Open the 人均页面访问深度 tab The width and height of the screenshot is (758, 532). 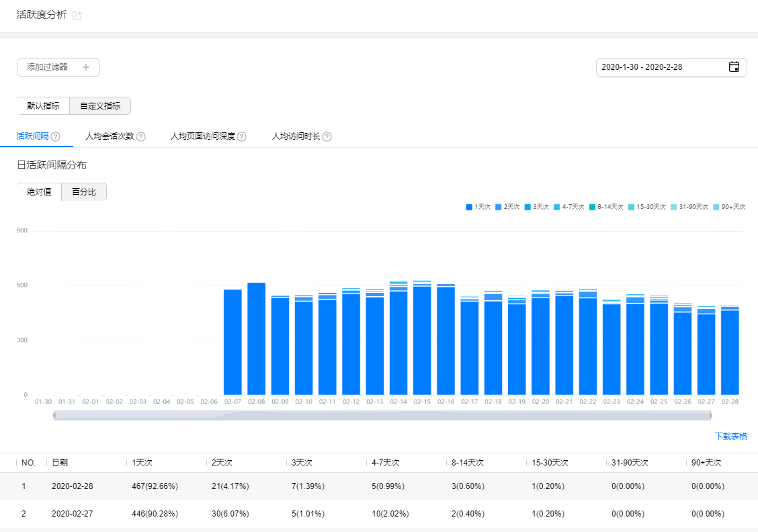coord(202,136)
